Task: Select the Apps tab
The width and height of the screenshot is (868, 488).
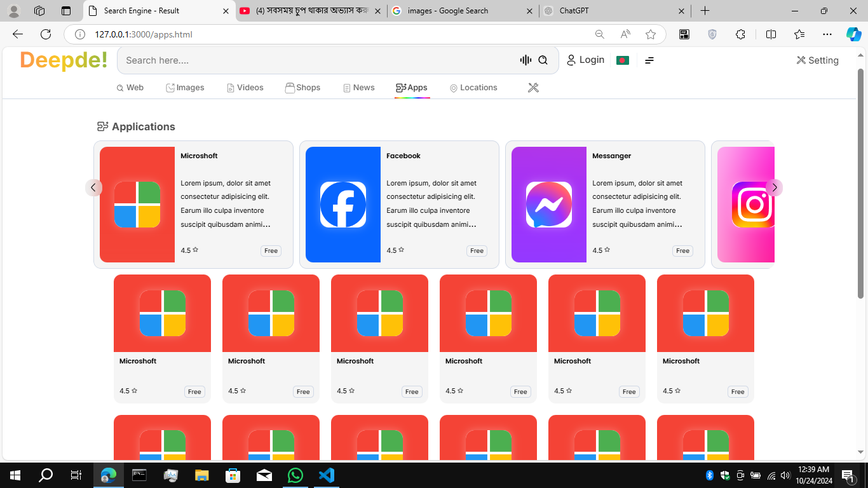Action: click(x=412, y=88)
